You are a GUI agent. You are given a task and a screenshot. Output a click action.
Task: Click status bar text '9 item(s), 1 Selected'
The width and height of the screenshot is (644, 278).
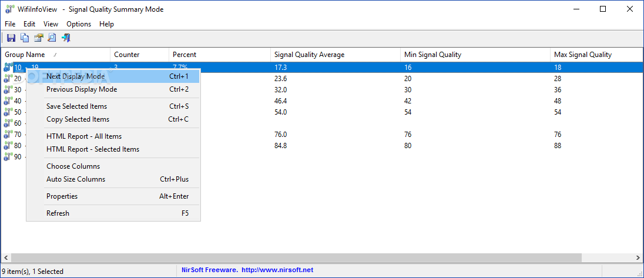33,272
